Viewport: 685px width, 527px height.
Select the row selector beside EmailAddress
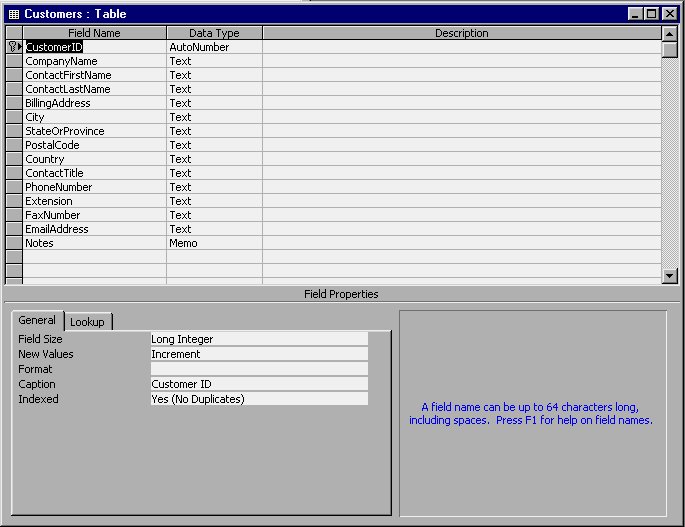pos(14,229)
